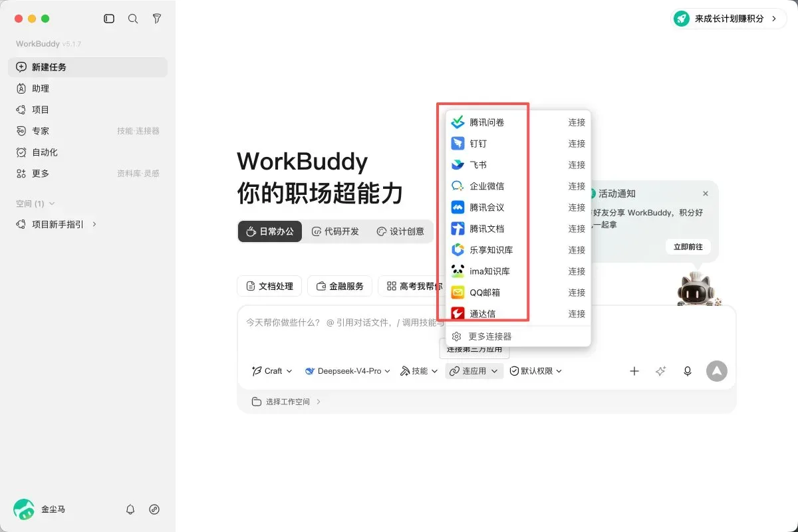Screen dimensions: 798x532
Task: Click 高考我帮你 suggestion chip
Action: click(x=412, y=286)
